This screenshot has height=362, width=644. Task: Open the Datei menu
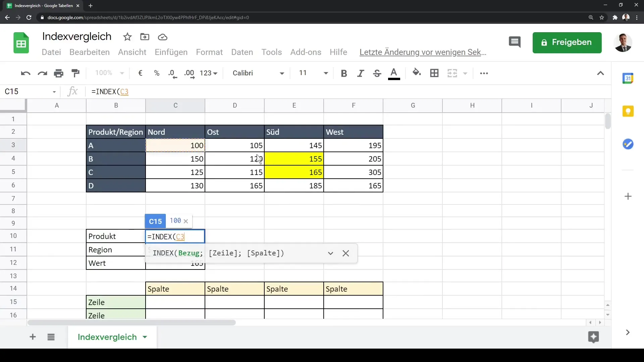(51, 52)
